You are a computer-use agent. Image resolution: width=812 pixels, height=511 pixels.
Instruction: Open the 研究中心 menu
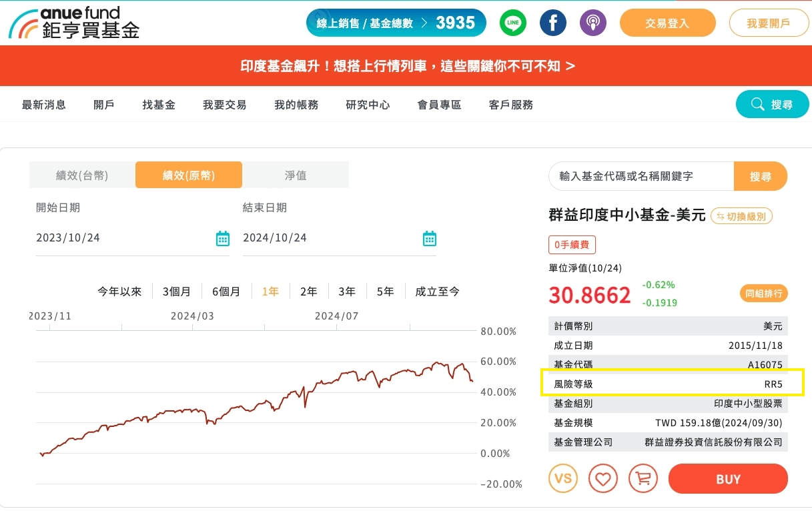(368, 105)
